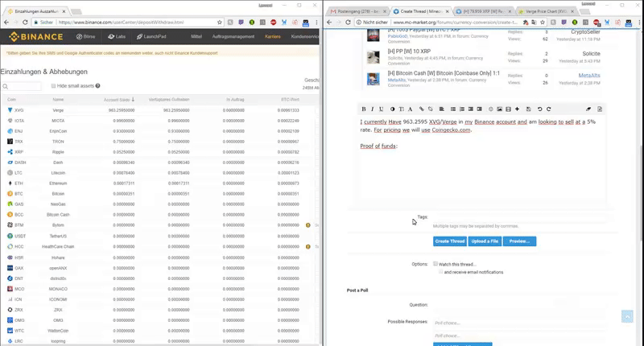Viewport: 644px width, 346px height.
Task: Go back in the Binance browser window
Action: (x=6, y=23)
